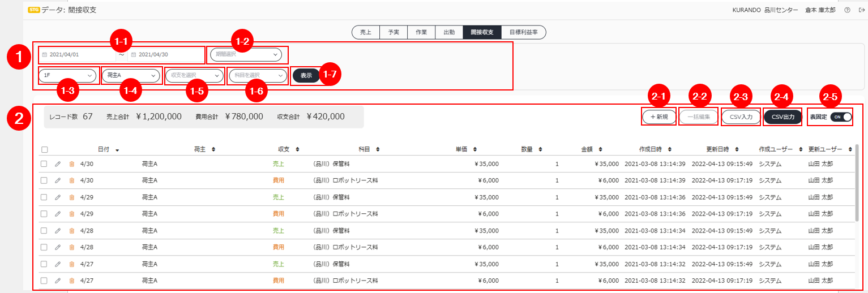Check the 4/30 費用 row checkbox
The width and height of the screenshot is (868, 293).
[x=44, y=180]
